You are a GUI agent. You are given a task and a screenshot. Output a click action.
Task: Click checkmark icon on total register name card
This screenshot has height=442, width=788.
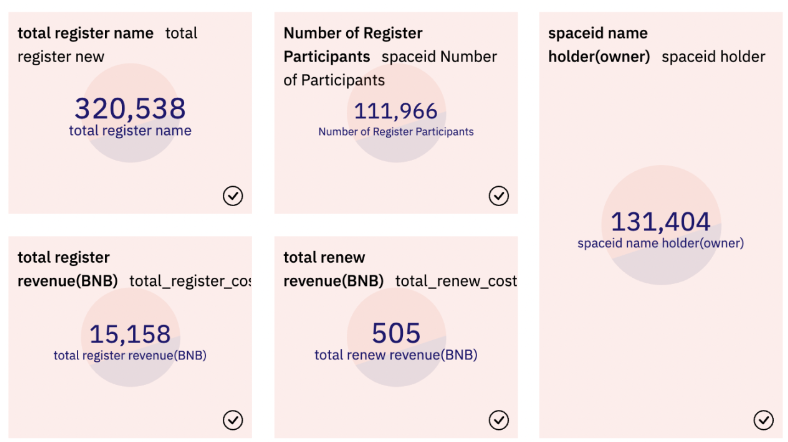(233, 196)
